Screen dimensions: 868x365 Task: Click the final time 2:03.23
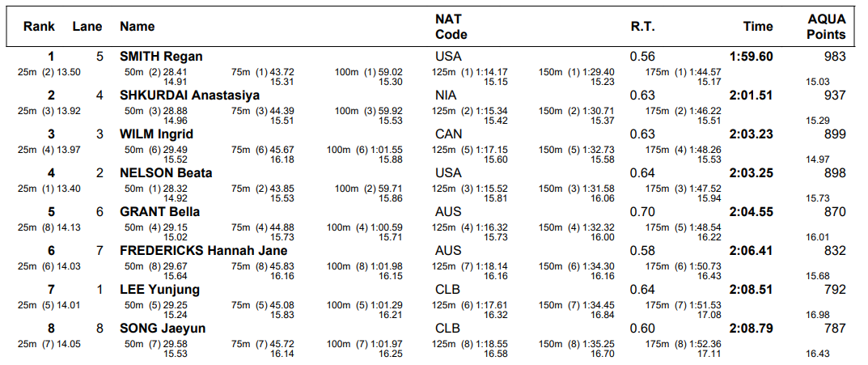pos(751,134)
